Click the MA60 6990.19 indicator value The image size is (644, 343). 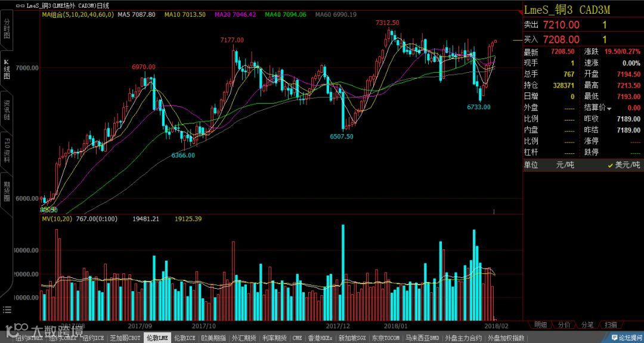point(336,14)
